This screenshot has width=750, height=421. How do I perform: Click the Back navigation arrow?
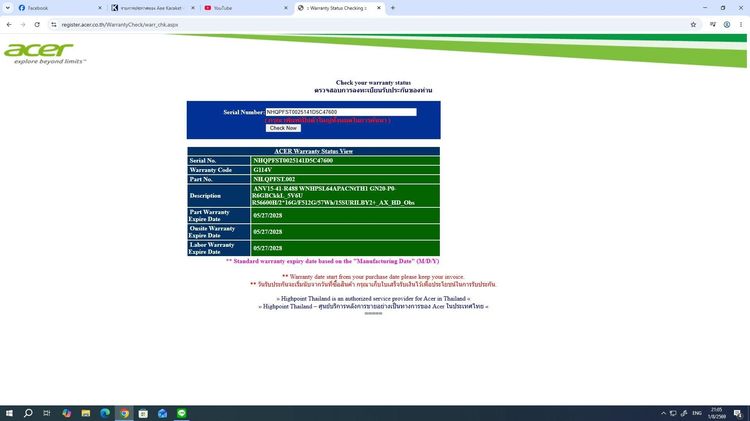click(x=9, y=24)
